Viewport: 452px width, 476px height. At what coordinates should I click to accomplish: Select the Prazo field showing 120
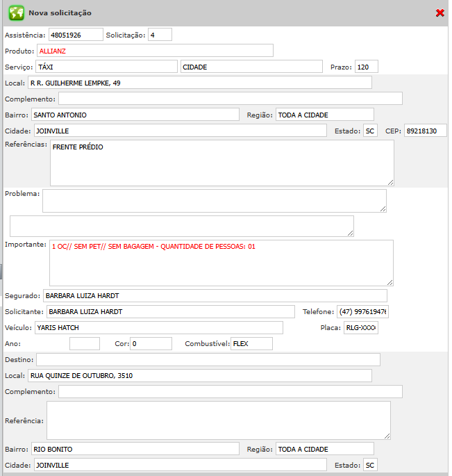tap(366, 67)
